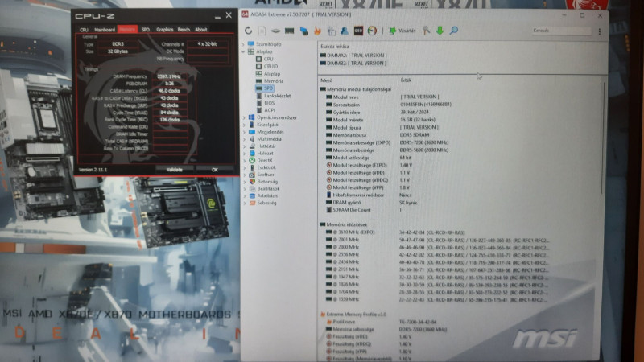Image resolution: width=644 pixels, height=362 pixels.
Task: Click the Sebesség icon in tree
Action: (x=252, y=203)
